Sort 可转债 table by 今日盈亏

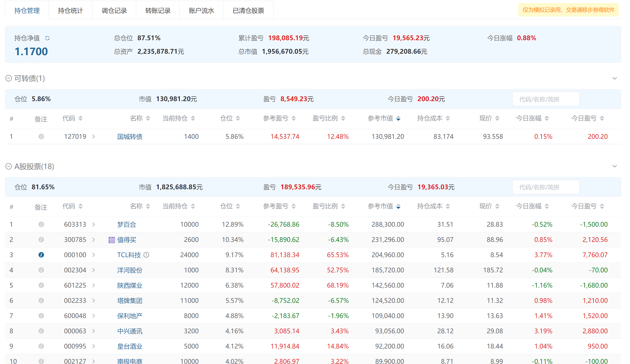602,118
